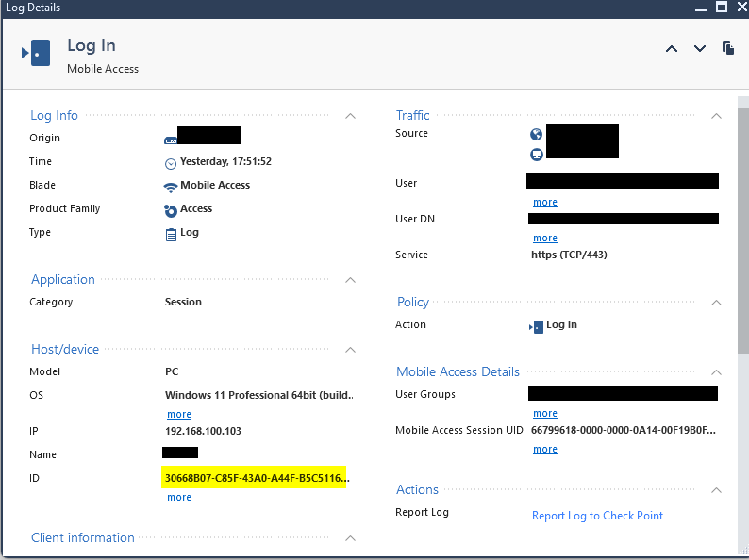Click the copy log details icon

tap(728, 48)
